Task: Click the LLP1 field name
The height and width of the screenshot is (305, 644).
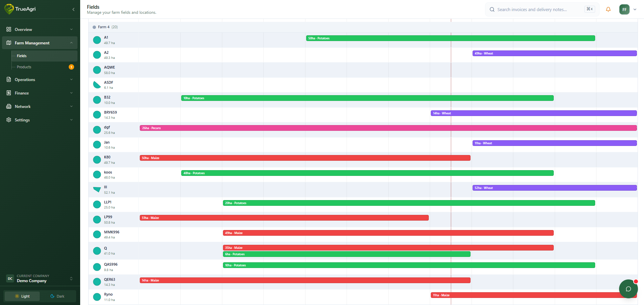Action: click(108, 202)
